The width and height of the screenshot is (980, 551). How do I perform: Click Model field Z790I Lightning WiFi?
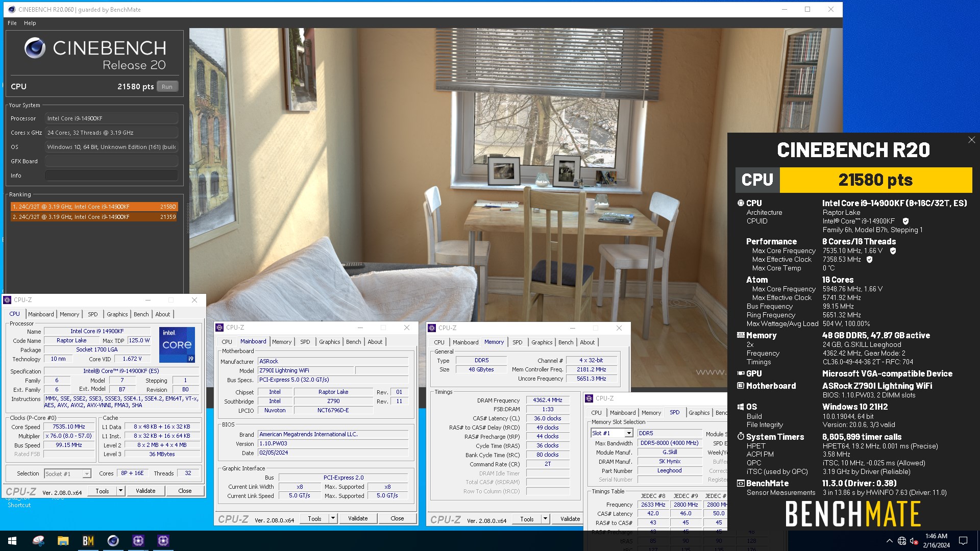(305, 370)
